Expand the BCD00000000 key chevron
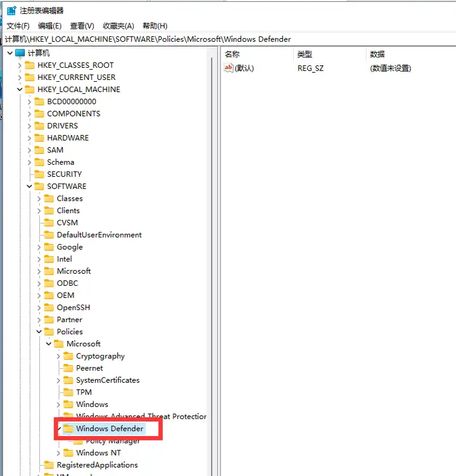This screenshot has height=476, width=456. tap(29, 101)
